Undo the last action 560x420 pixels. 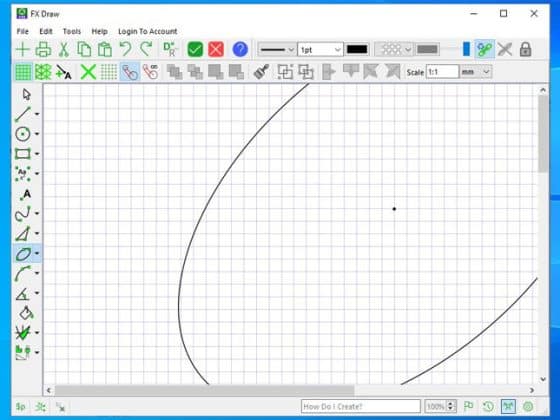click(x=125, y=49)
